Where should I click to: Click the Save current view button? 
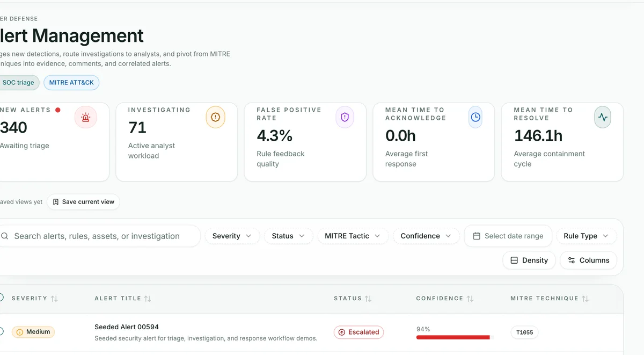pyautogui.click(x=83, y=202)
